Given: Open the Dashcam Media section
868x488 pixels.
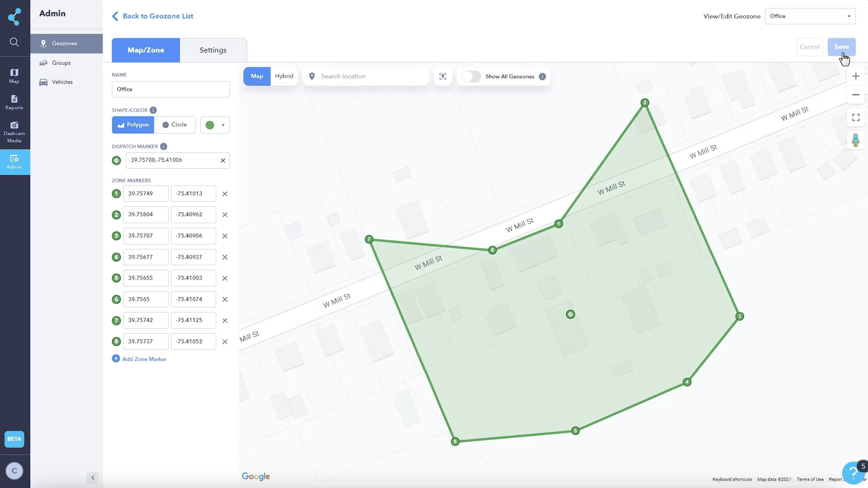Looking at the screenshot, I should pos(14,132).
